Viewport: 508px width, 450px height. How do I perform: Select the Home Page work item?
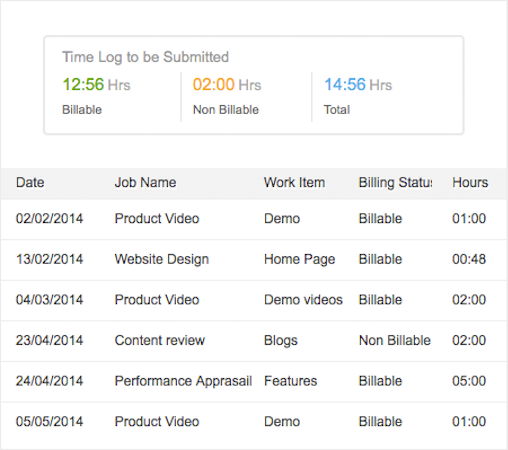click(x=299, y=259)
